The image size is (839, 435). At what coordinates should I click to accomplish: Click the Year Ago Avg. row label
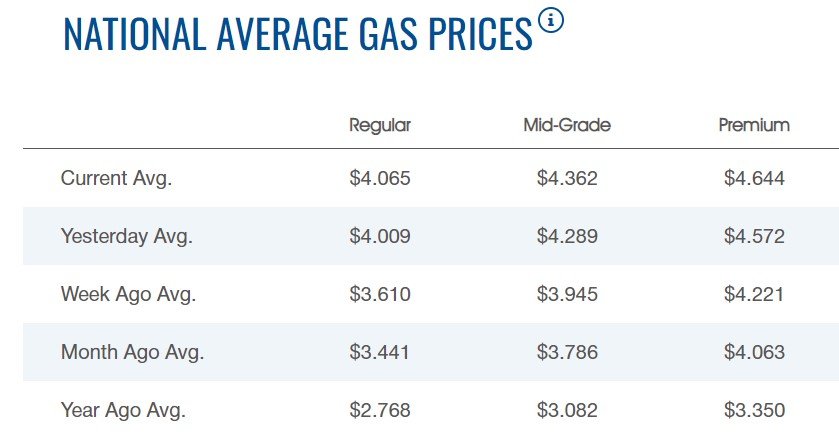click(x=124, y=410)
